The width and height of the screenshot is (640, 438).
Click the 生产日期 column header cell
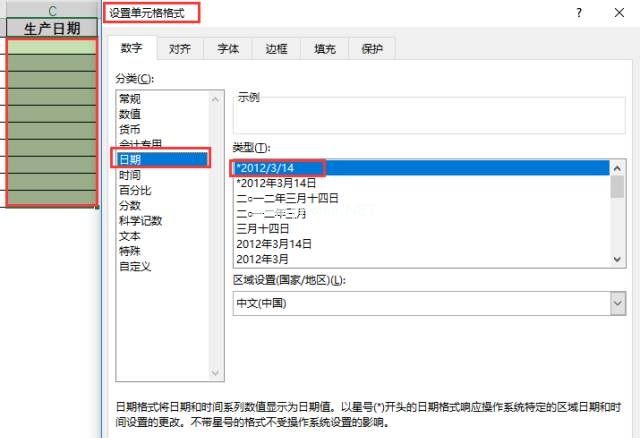(52, 28)
